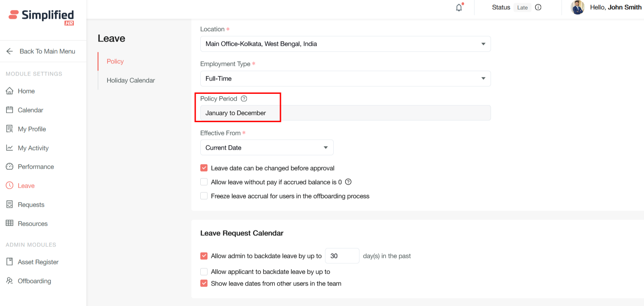
Task: Click the backdate days input field
Action: (x=342, y=256)
